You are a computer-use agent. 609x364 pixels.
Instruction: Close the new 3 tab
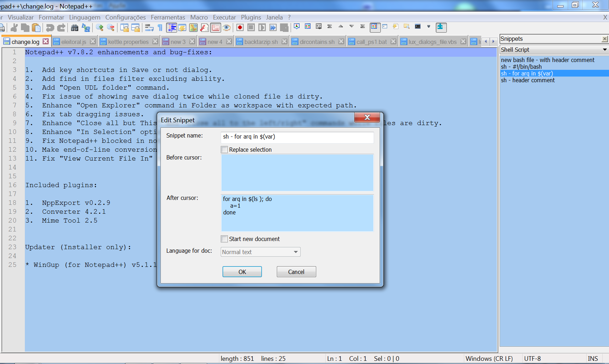coord(192,41)
